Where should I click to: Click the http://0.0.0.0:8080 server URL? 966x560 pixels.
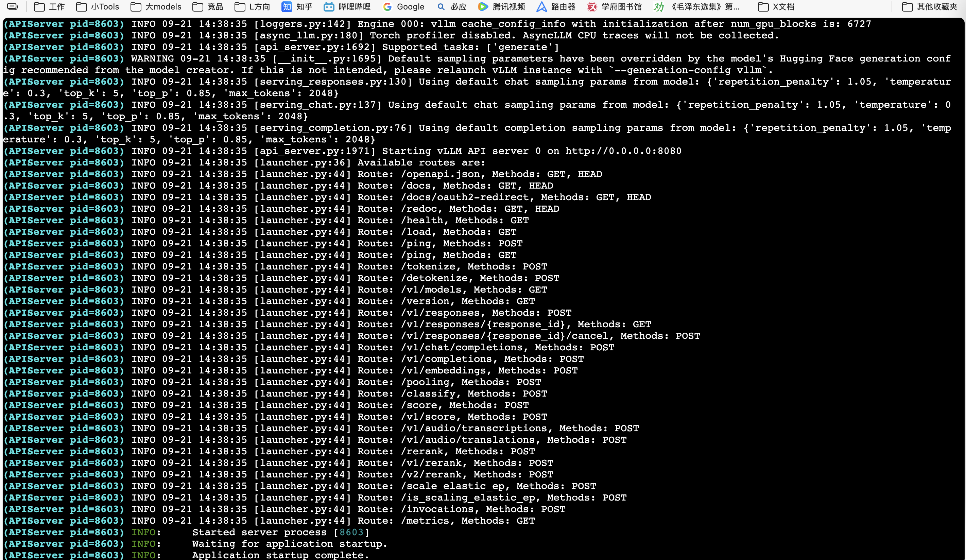623,151
